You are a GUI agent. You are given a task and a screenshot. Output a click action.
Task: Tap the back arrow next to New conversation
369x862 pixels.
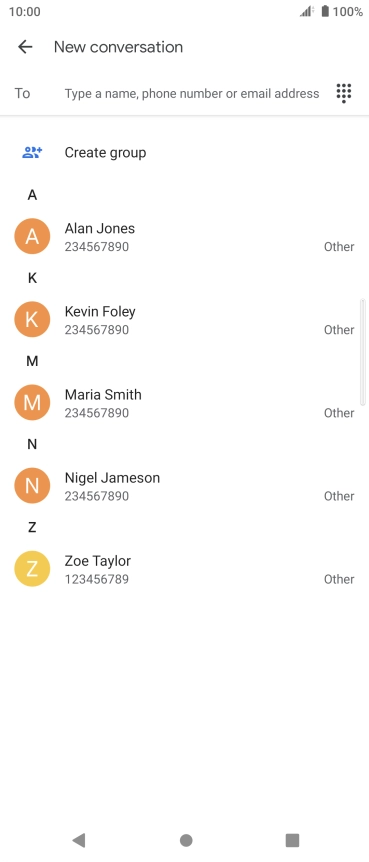(25, 47)
